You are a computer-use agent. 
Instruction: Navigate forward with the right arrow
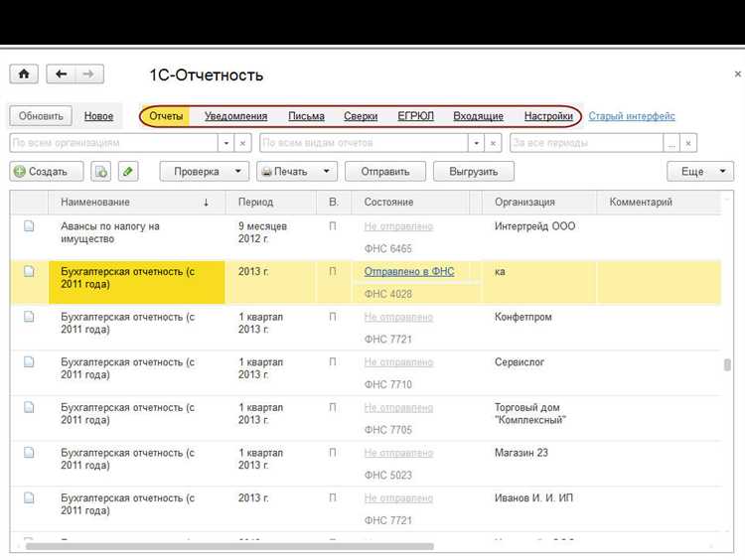coord(88,74)
